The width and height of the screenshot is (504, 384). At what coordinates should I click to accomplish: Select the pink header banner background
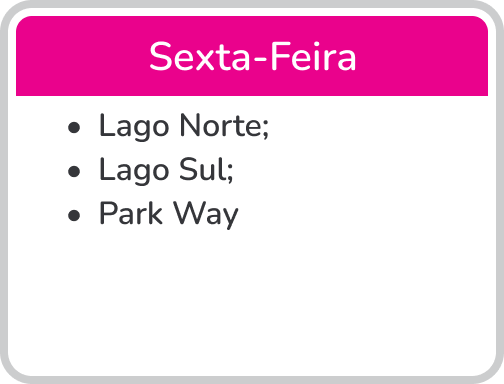252,56
